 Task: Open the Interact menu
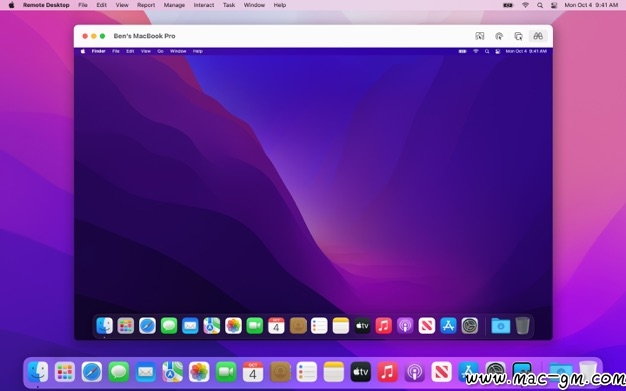click(x=204, y=5)
